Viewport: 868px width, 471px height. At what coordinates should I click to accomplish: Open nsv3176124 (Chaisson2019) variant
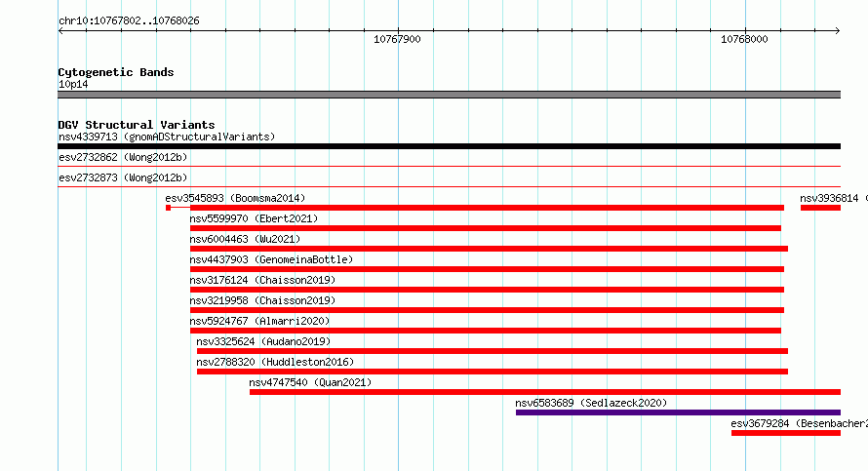pyautogui.click(x=263, y=280)
